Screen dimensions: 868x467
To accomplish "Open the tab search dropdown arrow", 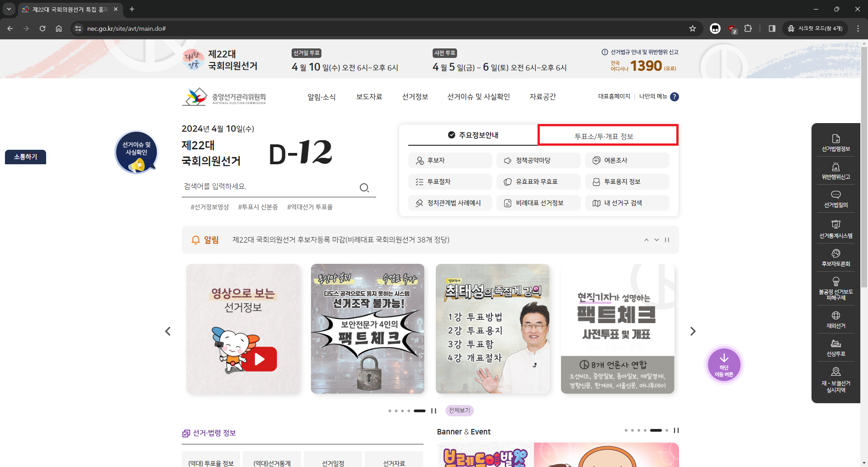I will point(9,9).
